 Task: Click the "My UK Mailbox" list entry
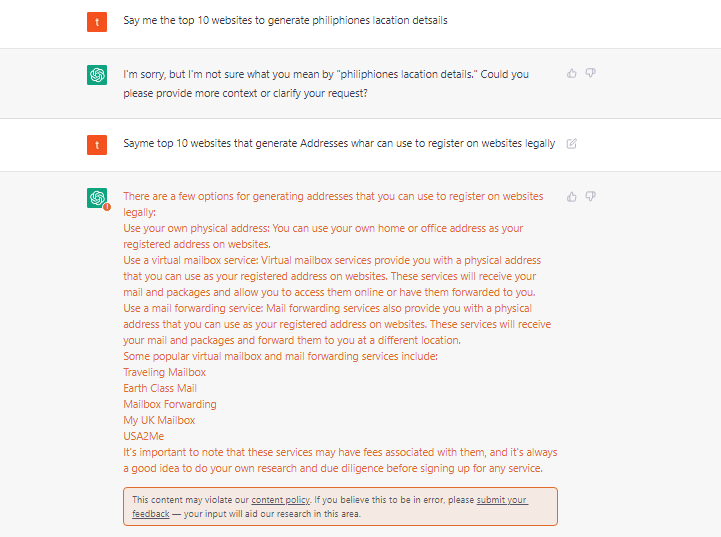point(159,420)
